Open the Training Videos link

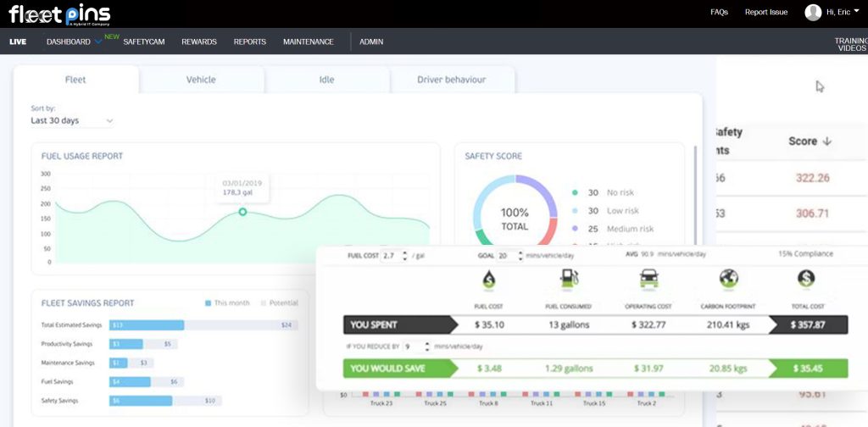[851, 44]
